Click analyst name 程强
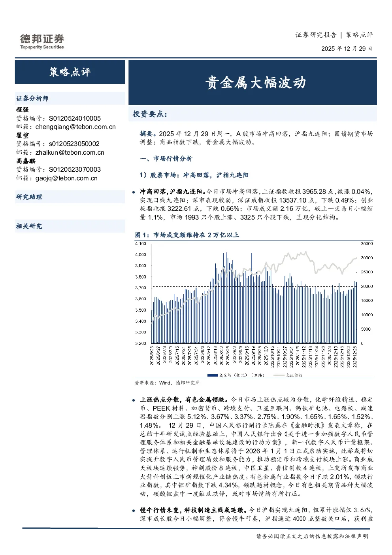 (22, 110)
